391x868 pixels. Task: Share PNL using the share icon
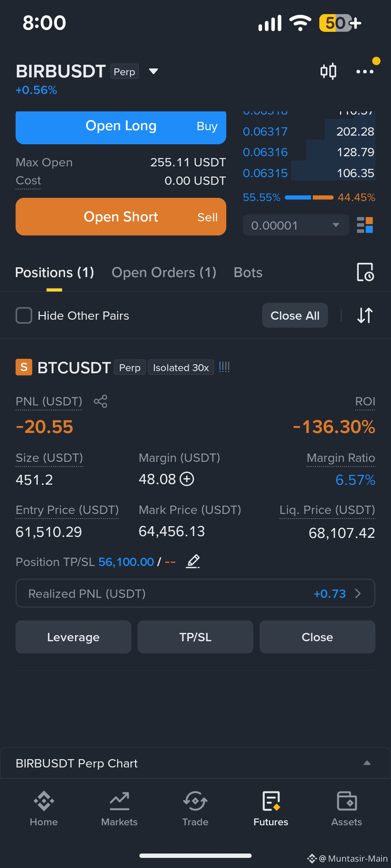coord(100,401)
